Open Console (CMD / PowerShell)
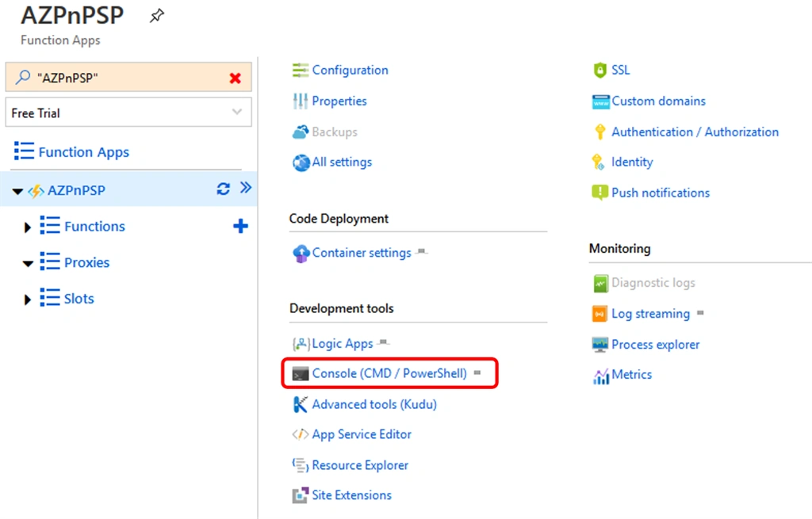812x519 pixels. click(x=389, y=373)
